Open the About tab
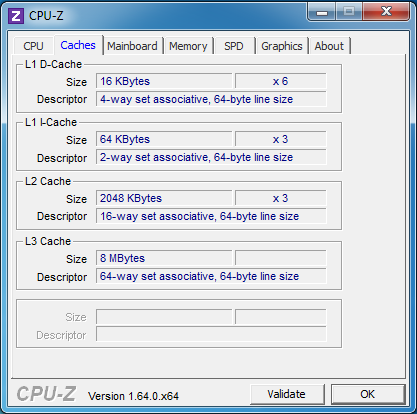The height and width of the screenshot is (414, 417). click(x=329, y=46)
